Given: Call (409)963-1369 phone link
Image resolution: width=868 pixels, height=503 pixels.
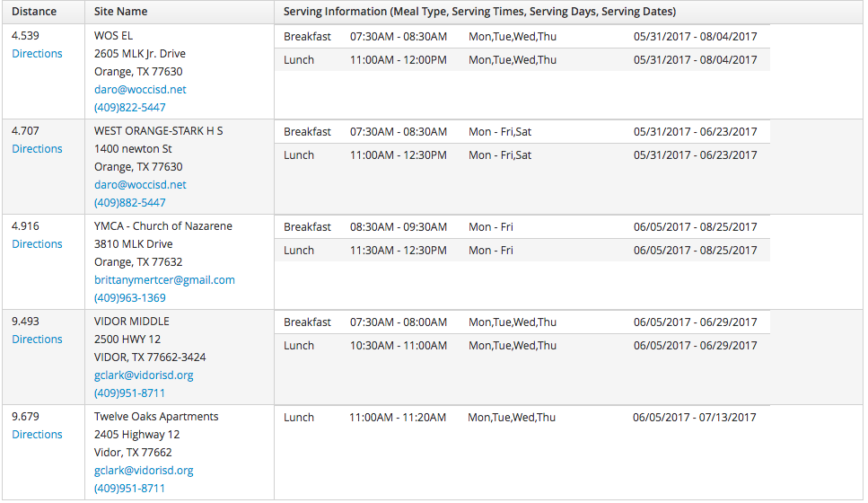Looking at the screenshot, I should 129,298.
